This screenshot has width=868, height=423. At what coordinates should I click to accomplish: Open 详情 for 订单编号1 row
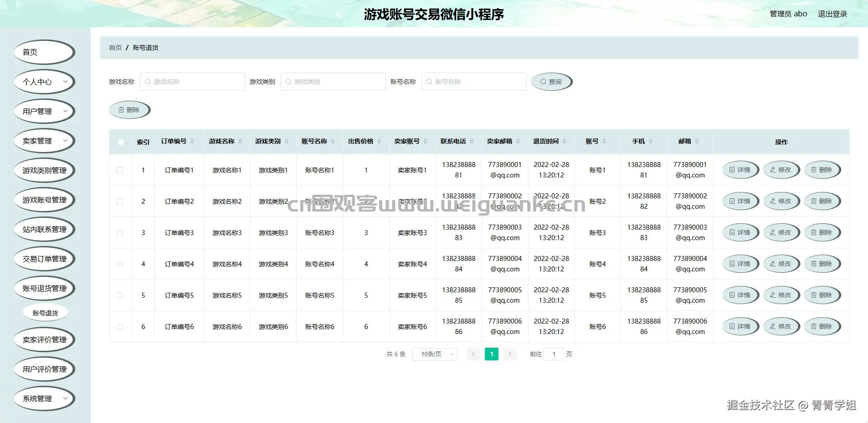pos(740,170)
